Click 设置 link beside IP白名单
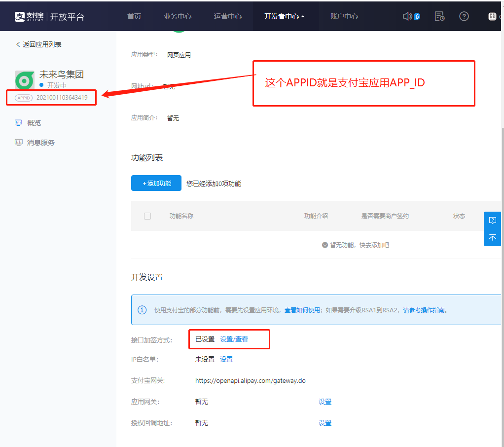 pos(226,359)
